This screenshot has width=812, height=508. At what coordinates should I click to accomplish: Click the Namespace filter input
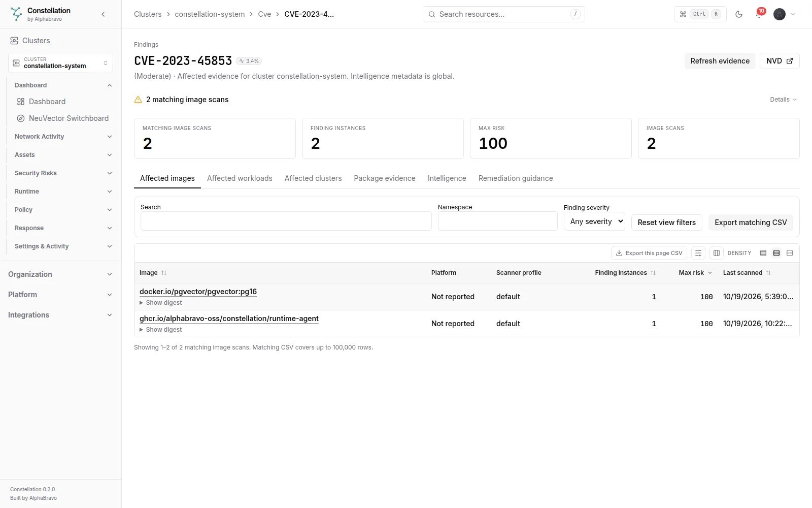point(498,221)
